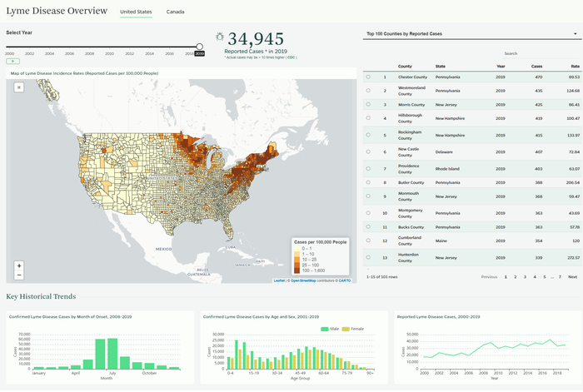Click the 100 – 1,600 legend swatch
The image size is (583, 392).
297,270
